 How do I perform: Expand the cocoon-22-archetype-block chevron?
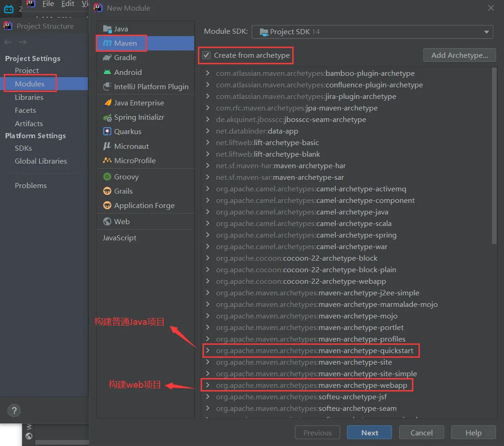[208, 258]
